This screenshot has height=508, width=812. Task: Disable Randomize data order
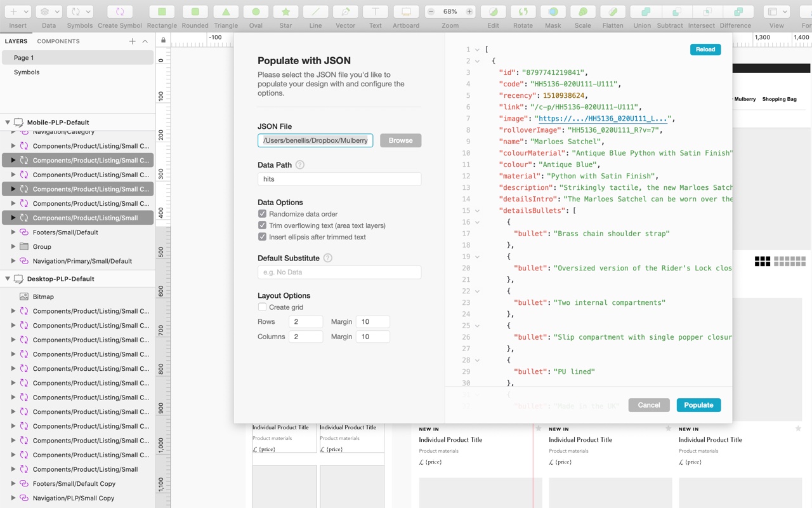(x=262, y=213)
